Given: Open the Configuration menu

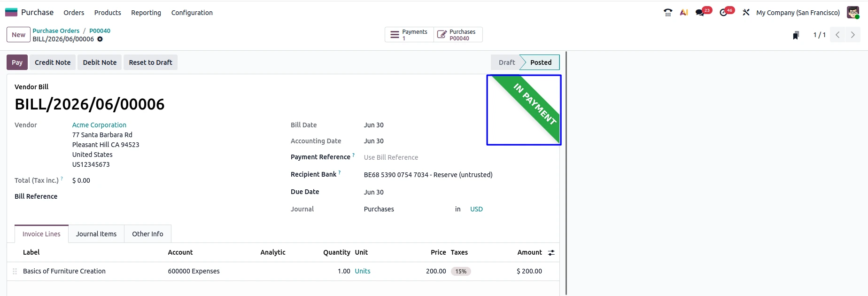Looking at the screenshot, I should [192, 13].
